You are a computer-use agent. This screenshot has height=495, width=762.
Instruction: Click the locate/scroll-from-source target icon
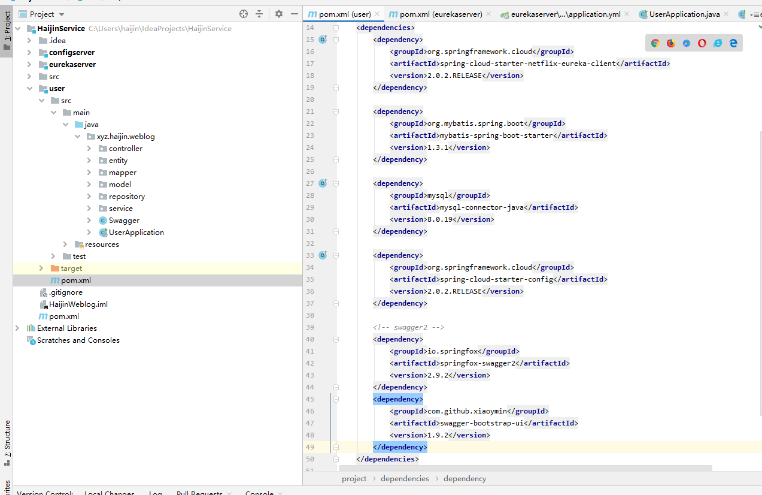pos(243,14)
